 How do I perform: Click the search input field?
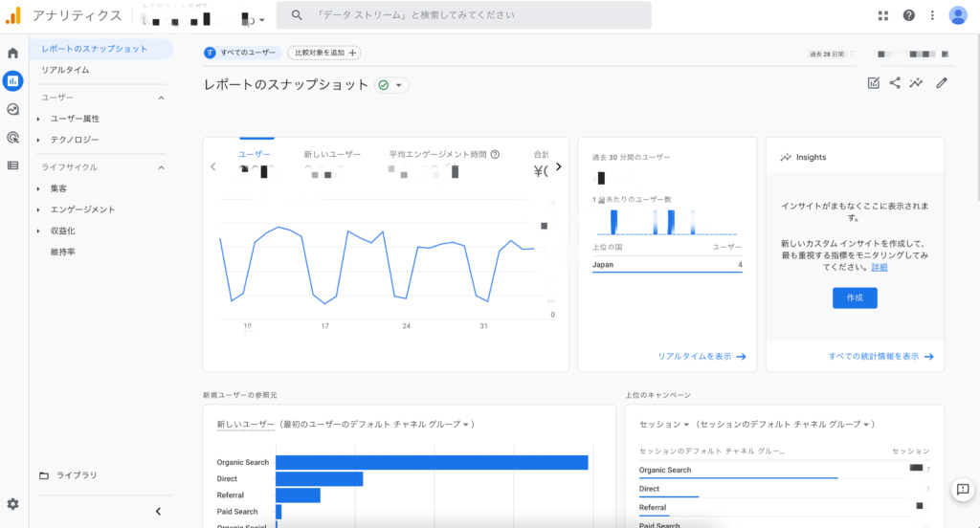coord(464,15)
